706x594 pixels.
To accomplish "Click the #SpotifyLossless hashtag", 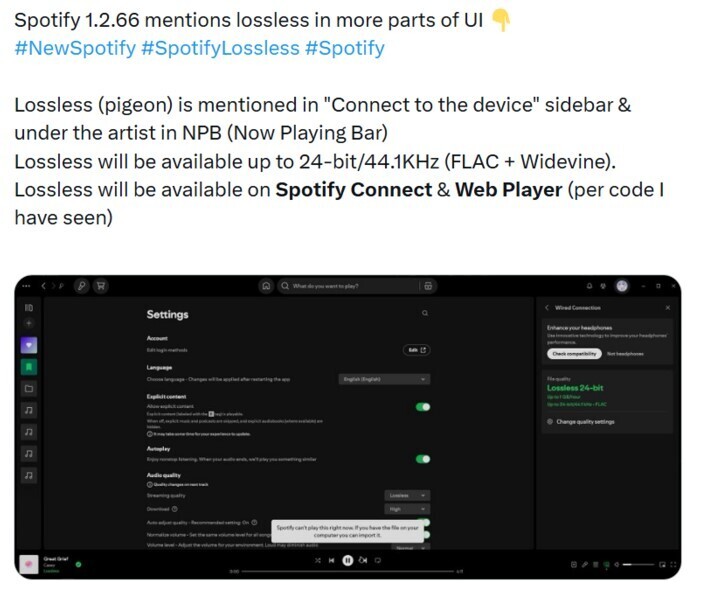I will pos(220,48).
